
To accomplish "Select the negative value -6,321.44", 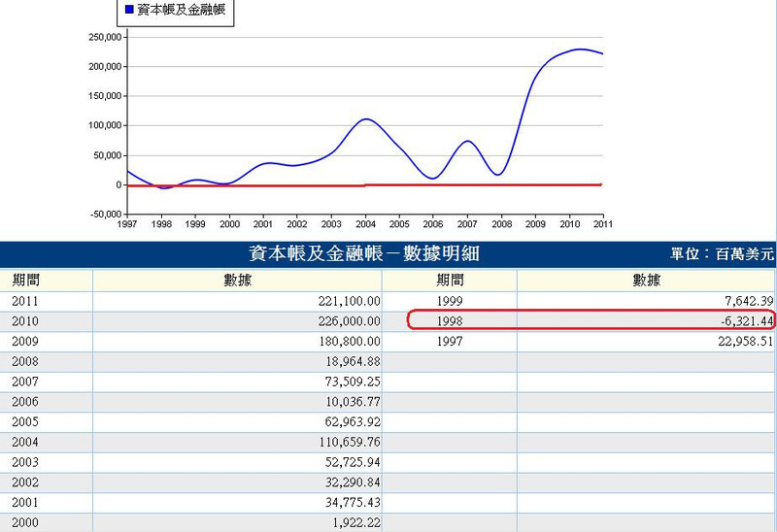I will click(747, 321).
